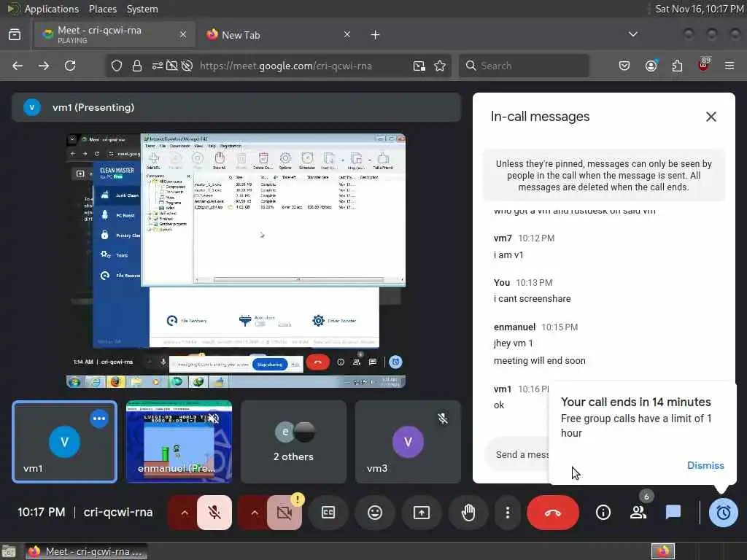Open the Extensions puzzle icon
This screenshot has height=560, width=747.
tap(677, 66)
